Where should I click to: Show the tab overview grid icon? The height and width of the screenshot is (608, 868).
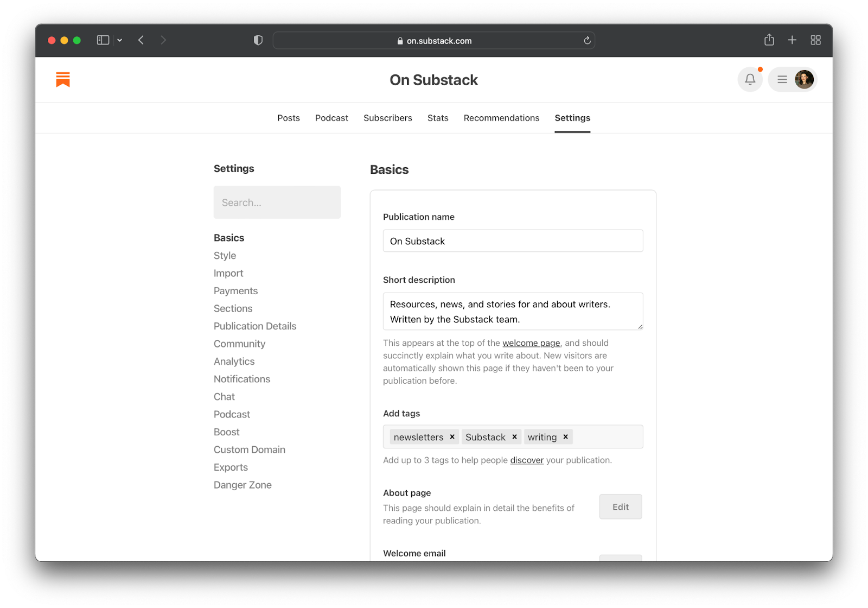[815, 40]
